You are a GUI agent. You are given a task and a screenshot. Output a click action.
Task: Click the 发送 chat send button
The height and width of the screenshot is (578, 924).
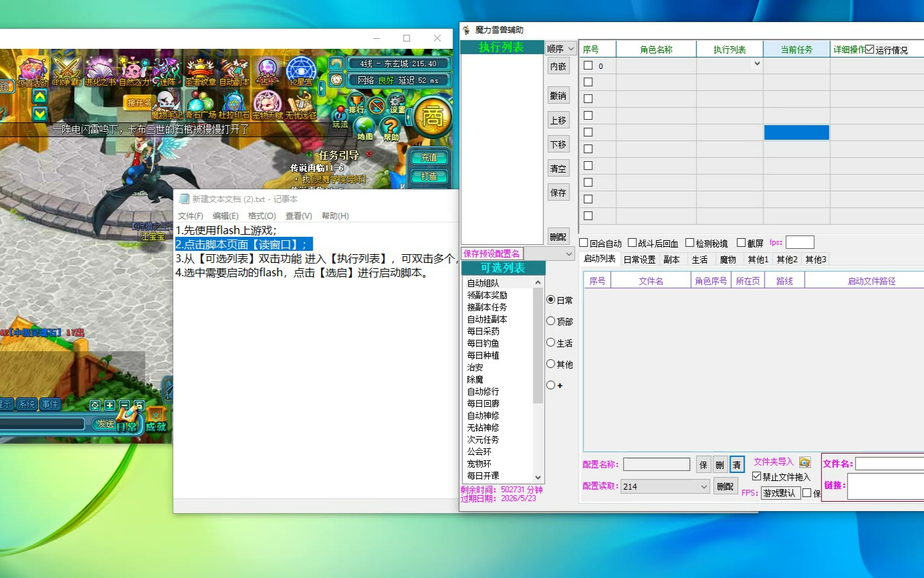pos(106,423)
